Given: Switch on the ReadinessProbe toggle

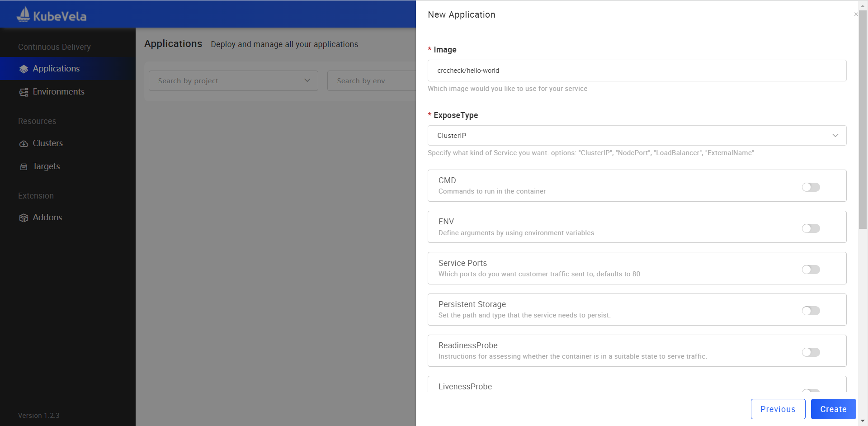Looking at the screenshot, I should click(811, 352).
